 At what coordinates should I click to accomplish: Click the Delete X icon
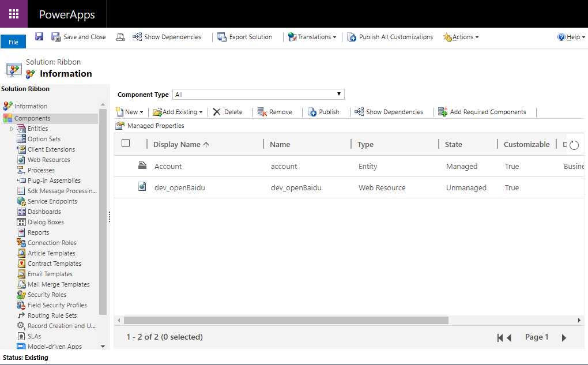(x=217, y=112)
